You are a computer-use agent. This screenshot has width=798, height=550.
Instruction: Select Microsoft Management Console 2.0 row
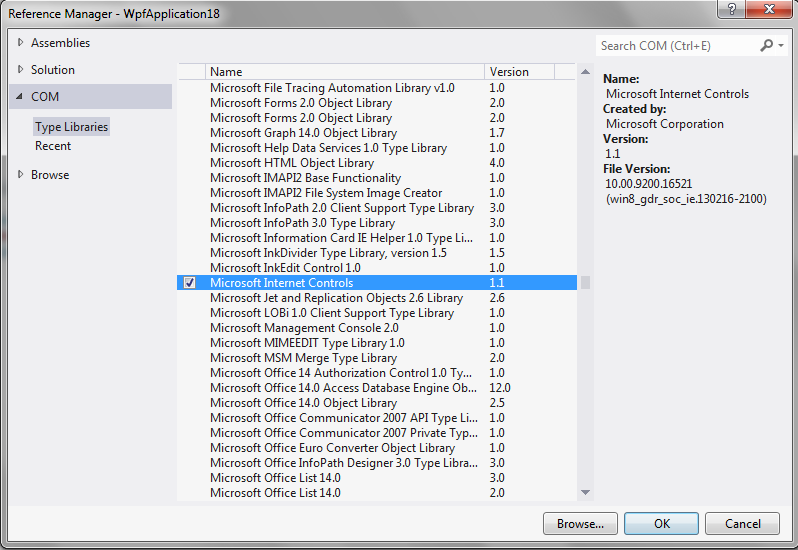[x=377, y=328]
